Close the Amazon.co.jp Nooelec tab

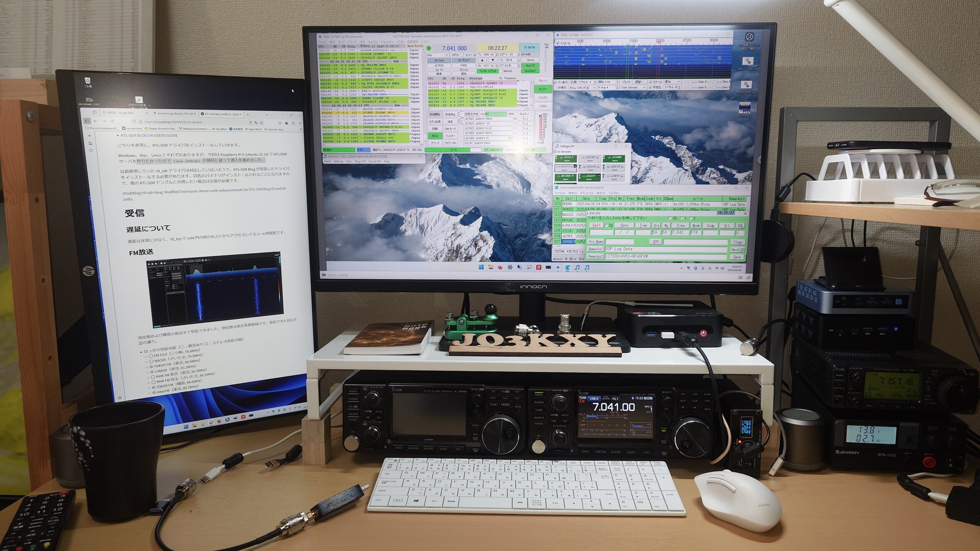(195, 114)
